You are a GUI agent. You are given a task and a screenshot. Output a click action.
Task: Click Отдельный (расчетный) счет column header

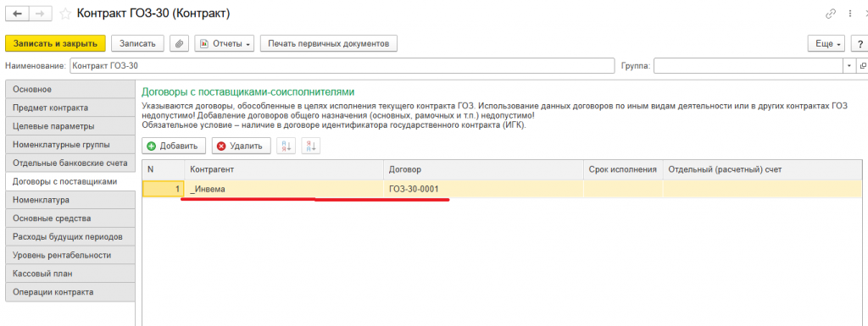coord(763,169)
